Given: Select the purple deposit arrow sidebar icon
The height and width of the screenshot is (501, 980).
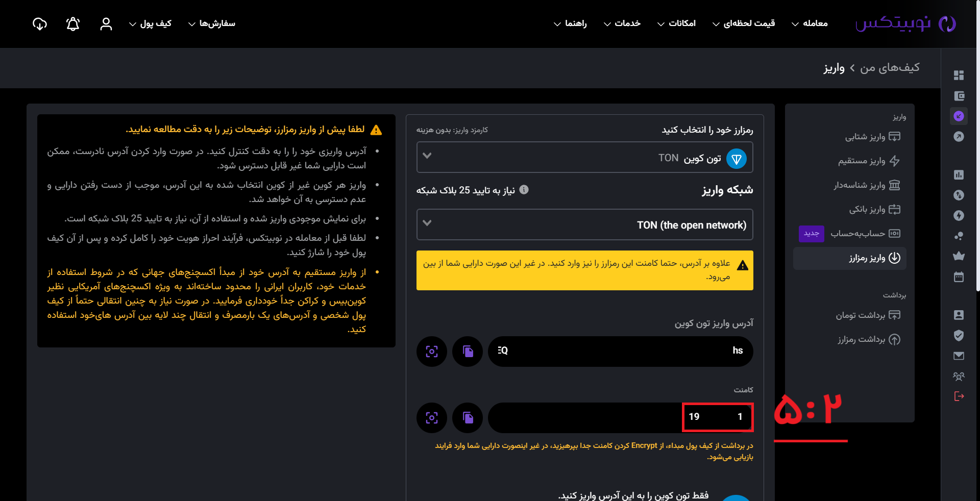Looking at the screenshot, I should 959,116.
